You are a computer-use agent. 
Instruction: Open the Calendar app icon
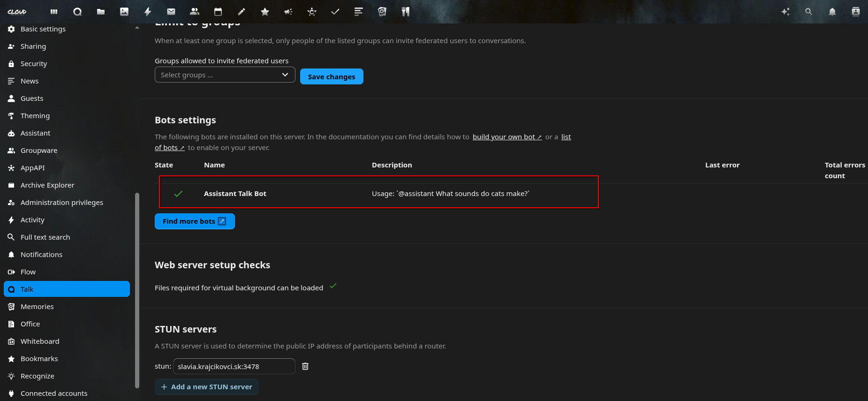point(218,12)
